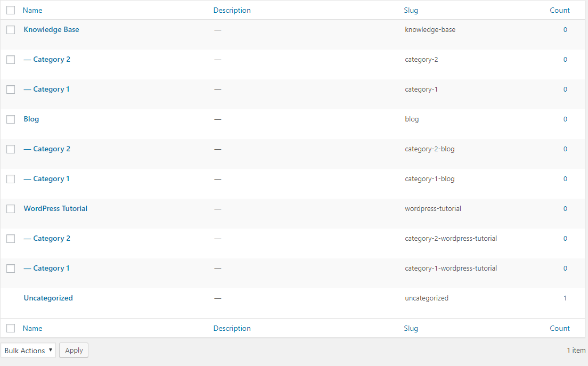Sort by Slug column in top header
Image resolution: width=588 pixels, height=366 pixels.
[411, 10]
